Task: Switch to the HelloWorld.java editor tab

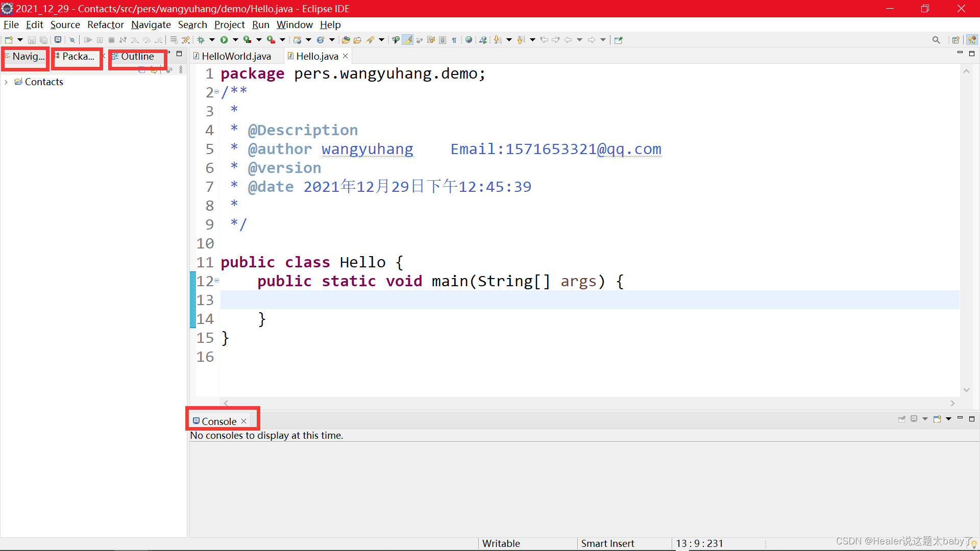Action: point(236,56)
